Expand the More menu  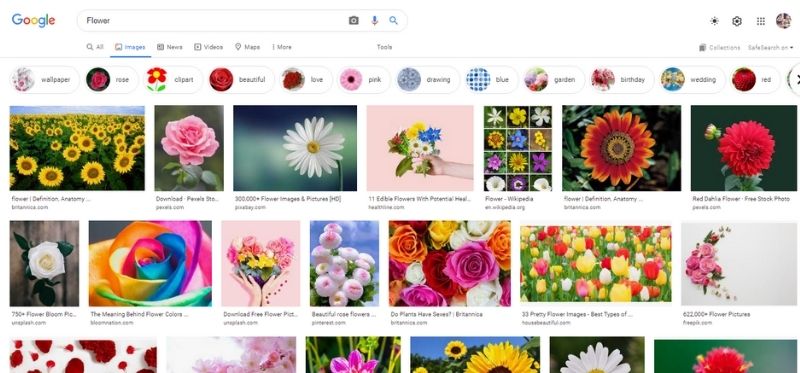(x=282, y=47)
